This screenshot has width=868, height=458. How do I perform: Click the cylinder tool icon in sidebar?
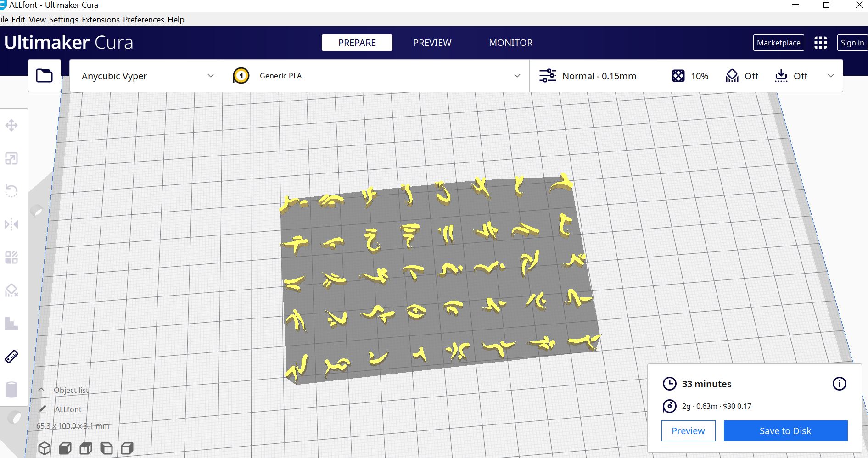pos(11,390)
